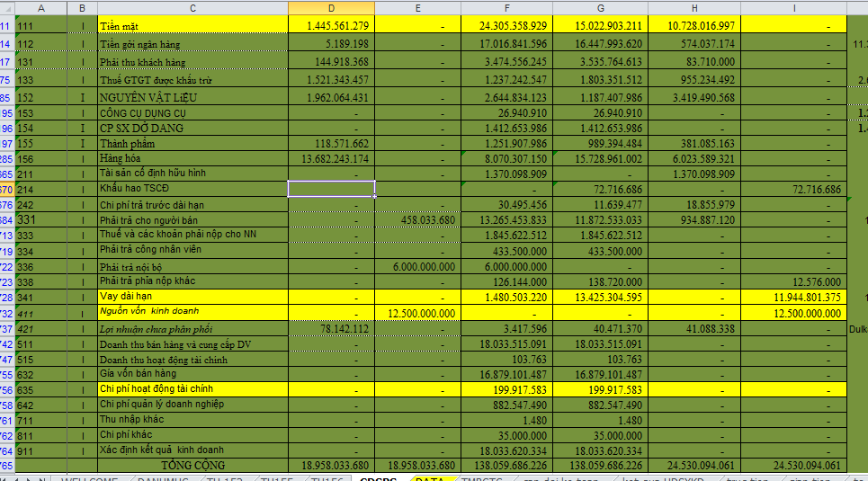Screen dimensions: 868x481
Task: Highlight the column F header
Action: 506,8
